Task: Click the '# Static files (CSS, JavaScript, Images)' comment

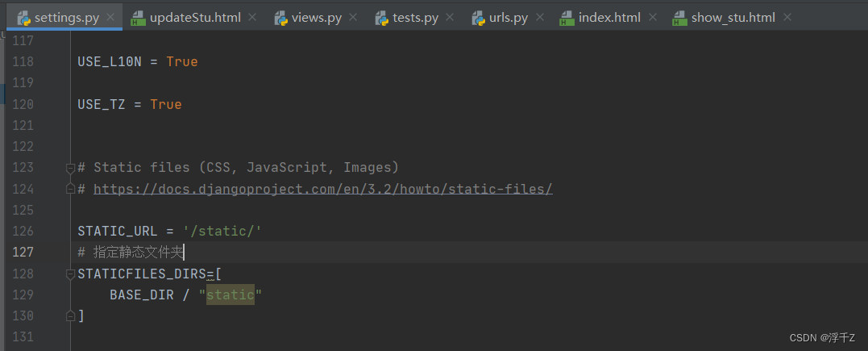Action: [x=238, y=168]
